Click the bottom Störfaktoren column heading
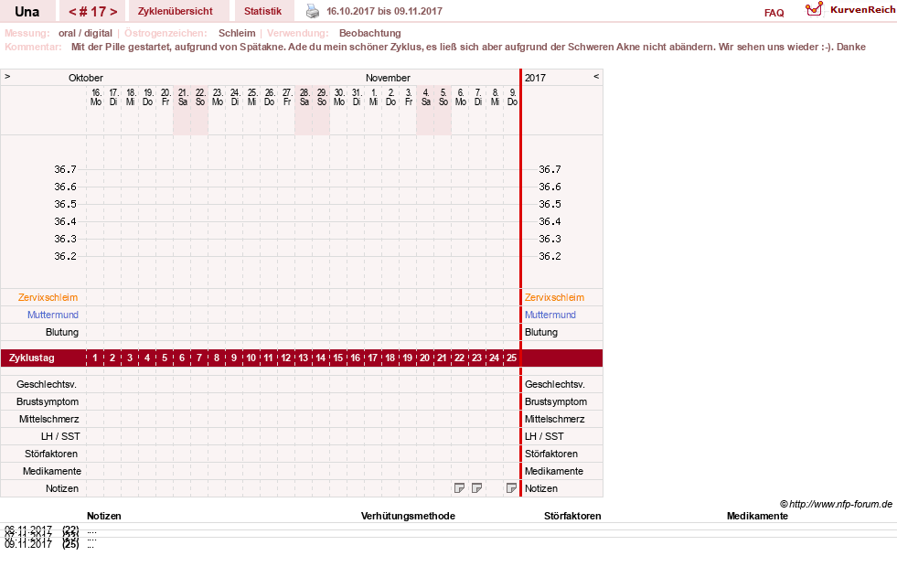The width and height of the screenshot is (897, 588). [572, 516]
